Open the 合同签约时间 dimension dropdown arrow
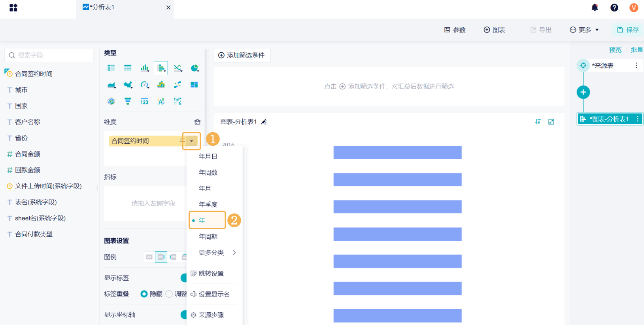The width and height of the screenshot is (644, 325). (x=191, y=141)
